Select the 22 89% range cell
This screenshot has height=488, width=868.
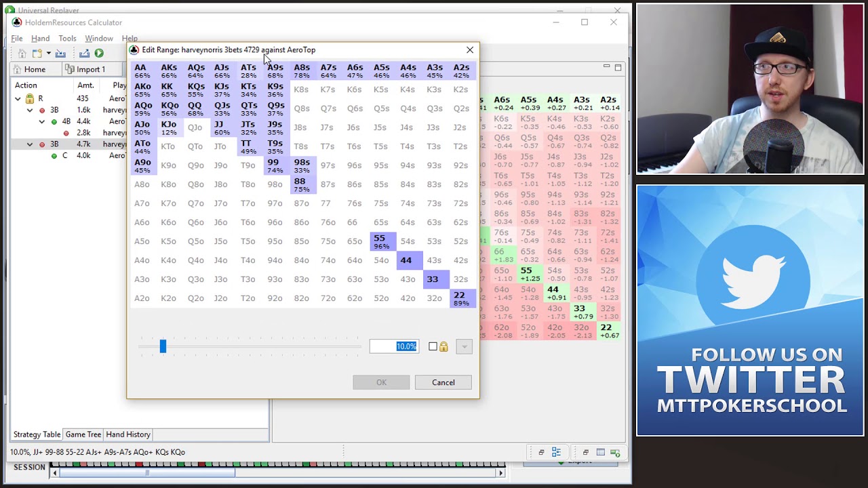(x=461, y=298)
